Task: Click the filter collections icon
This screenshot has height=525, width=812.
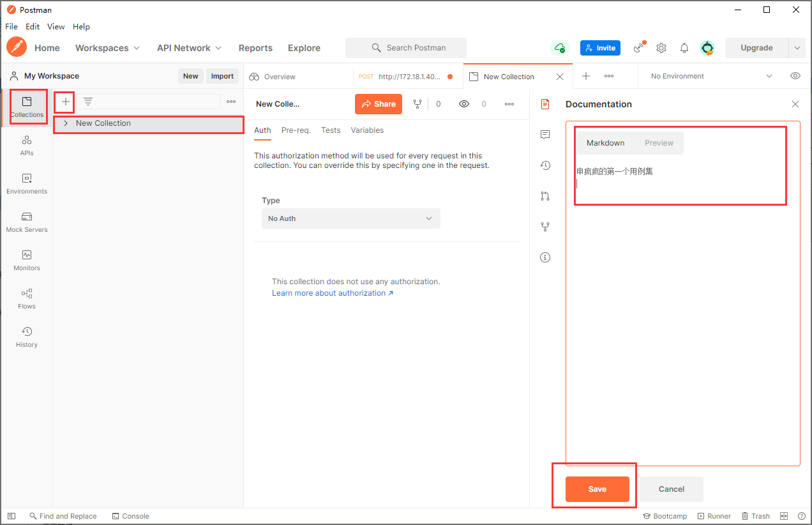Action: 88,102
